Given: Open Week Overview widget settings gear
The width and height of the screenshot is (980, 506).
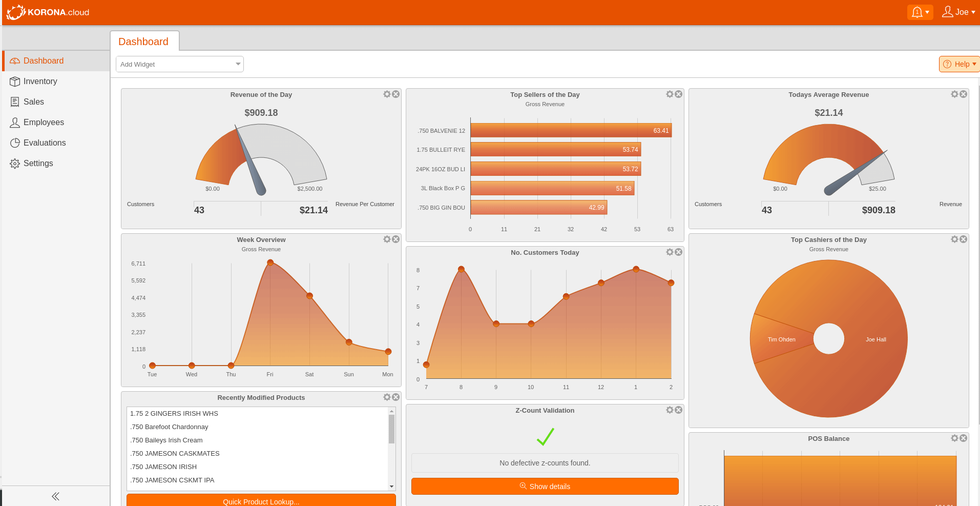Looking at the screenshot, I should click(387, 239).
